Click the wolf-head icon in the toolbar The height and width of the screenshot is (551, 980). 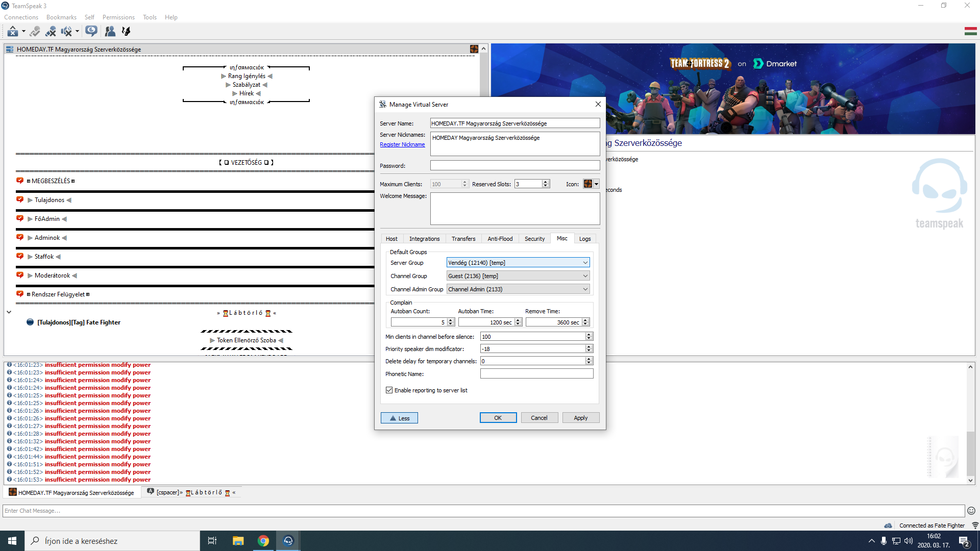tap(126, 32)
